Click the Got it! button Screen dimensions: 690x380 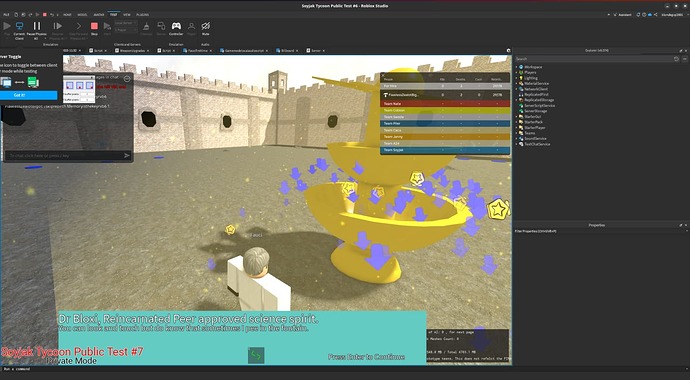pos(29,95)
